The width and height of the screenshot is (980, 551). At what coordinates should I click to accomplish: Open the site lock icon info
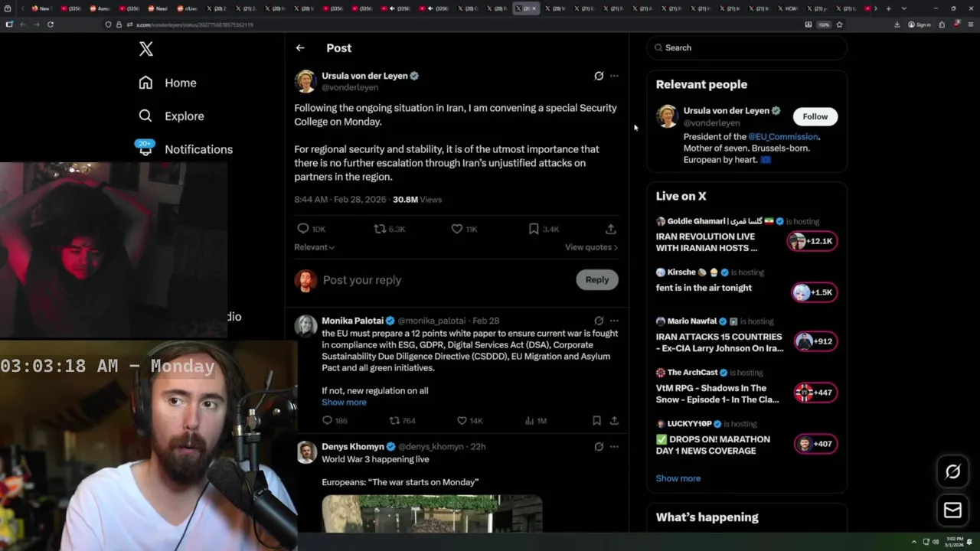point(118,24)
